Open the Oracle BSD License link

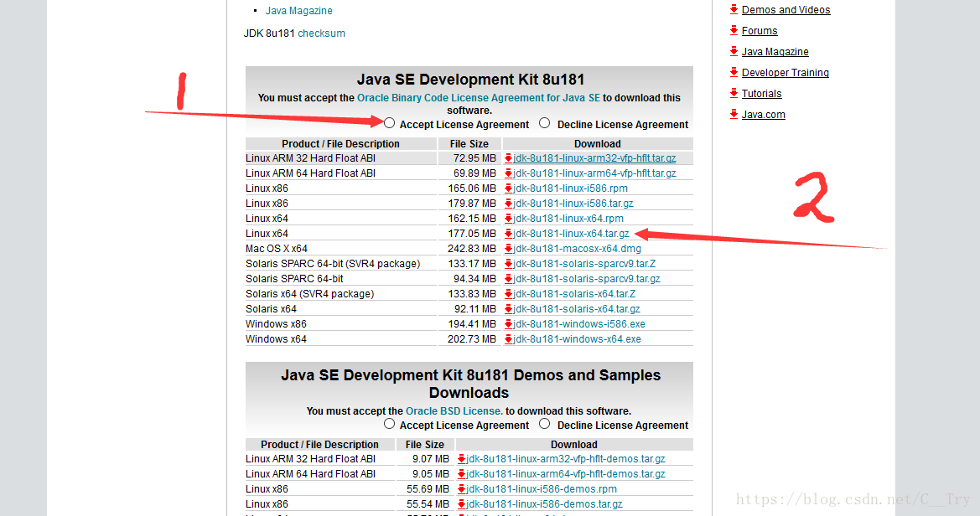click(454, 411)
